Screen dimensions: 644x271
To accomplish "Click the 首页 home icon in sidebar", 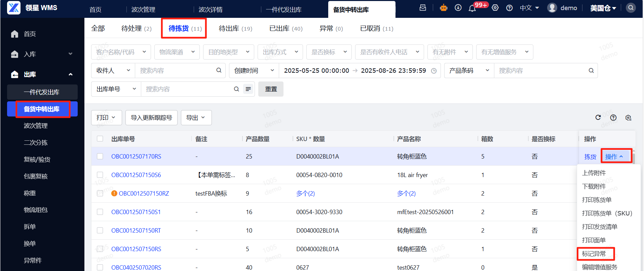I will tap(14, 34).
